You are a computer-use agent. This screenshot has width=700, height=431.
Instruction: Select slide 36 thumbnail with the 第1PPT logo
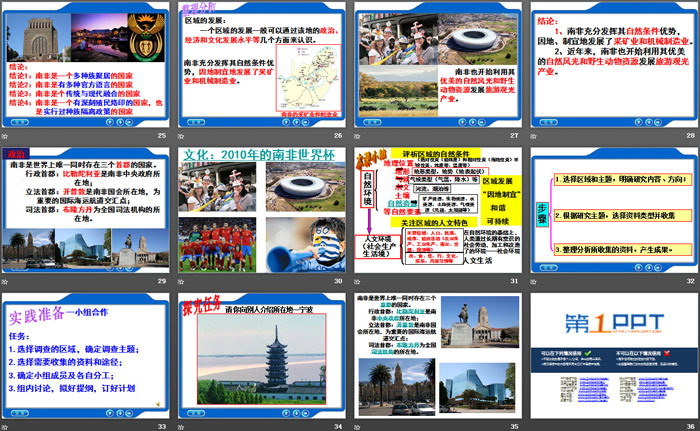614,356
